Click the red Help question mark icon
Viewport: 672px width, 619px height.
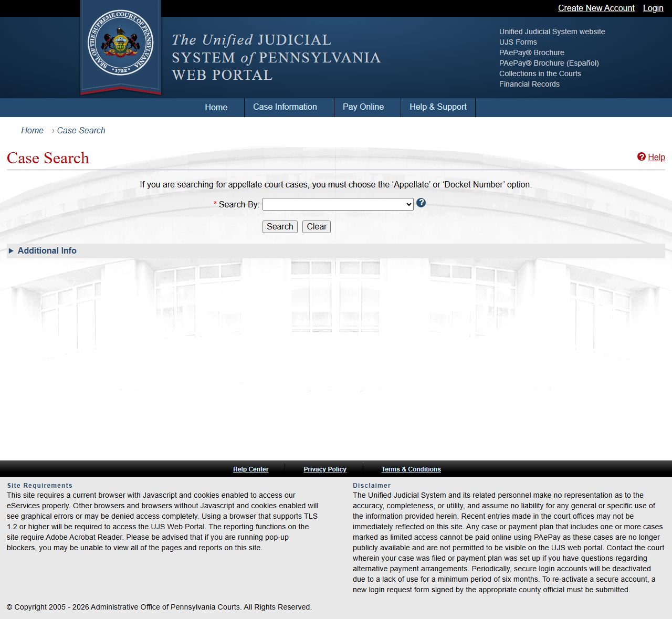coord(642,156)
